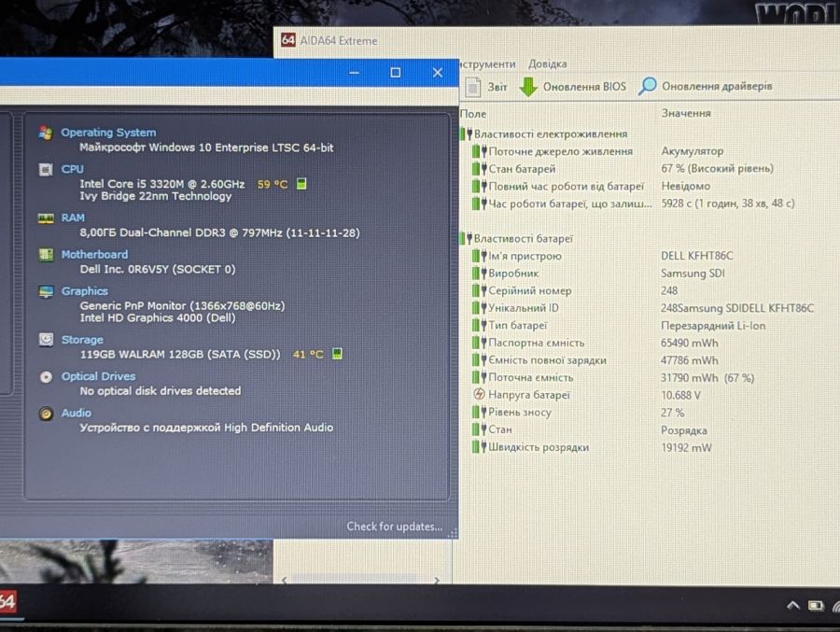
Task: Click Оновлення BIOS toolbar button
Action: (x=573, y=87)
